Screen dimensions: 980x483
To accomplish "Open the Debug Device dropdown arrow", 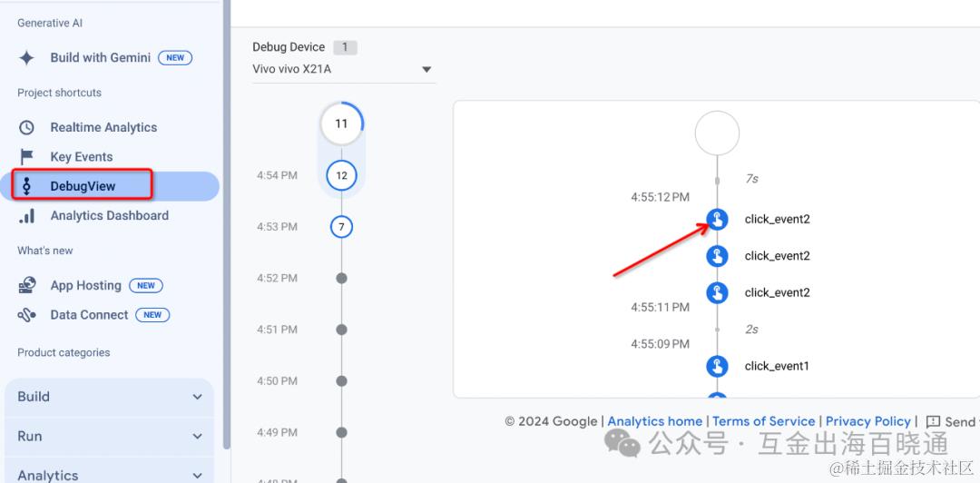I will click(426, 69).
